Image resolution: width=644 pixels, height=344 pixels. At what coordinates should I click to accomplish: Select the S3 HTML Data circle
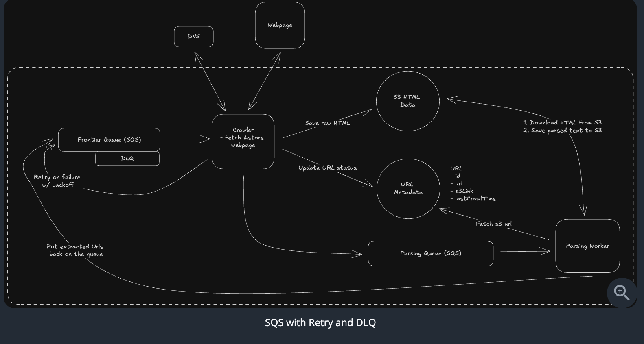coord(407,101)
